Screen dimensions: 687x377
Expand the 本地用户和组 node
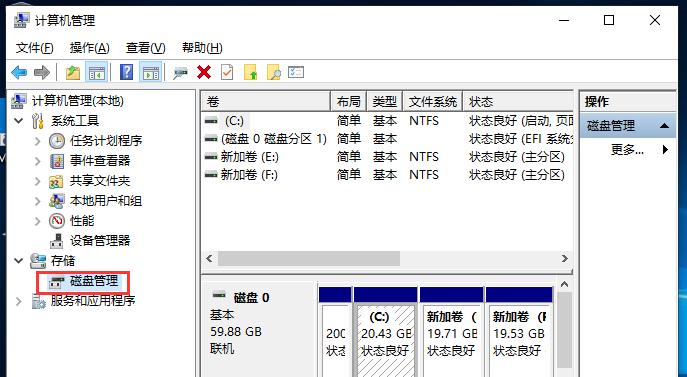click(x=38, y=201)
